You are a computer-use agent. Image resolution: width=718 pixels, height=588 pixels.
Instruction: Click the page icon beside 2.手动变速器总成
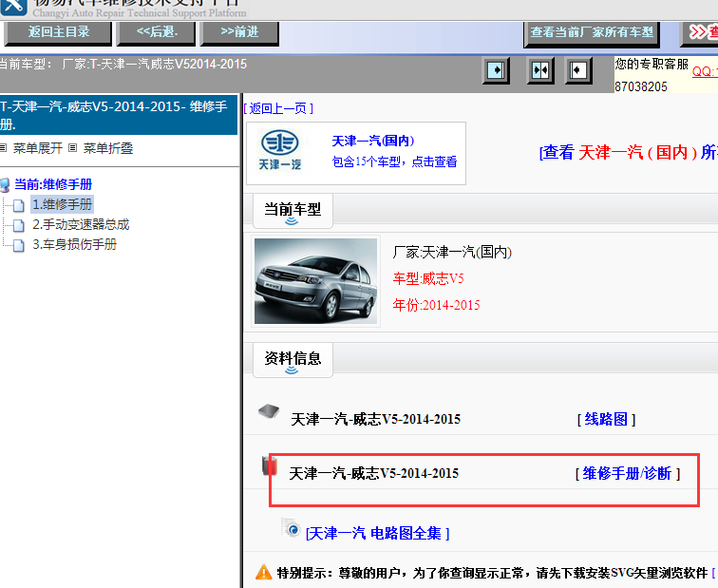pos(19,225)
